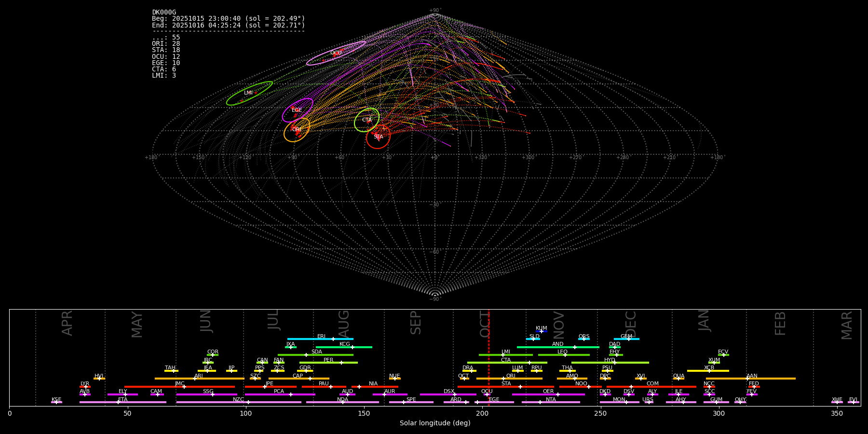Click the HYD shower bar on timeline
Screen dimensions: 868x434
pos(610,363)
